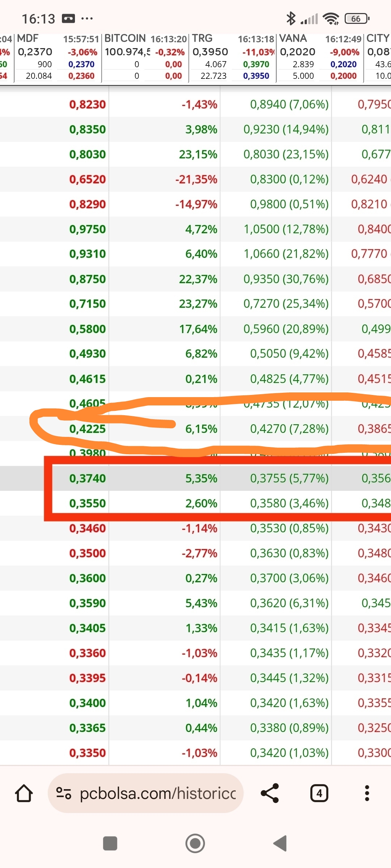This screenshot has height=868, width=391.
Task: Select percentage cell 6,82%
Action: click(x=201, y=354)
